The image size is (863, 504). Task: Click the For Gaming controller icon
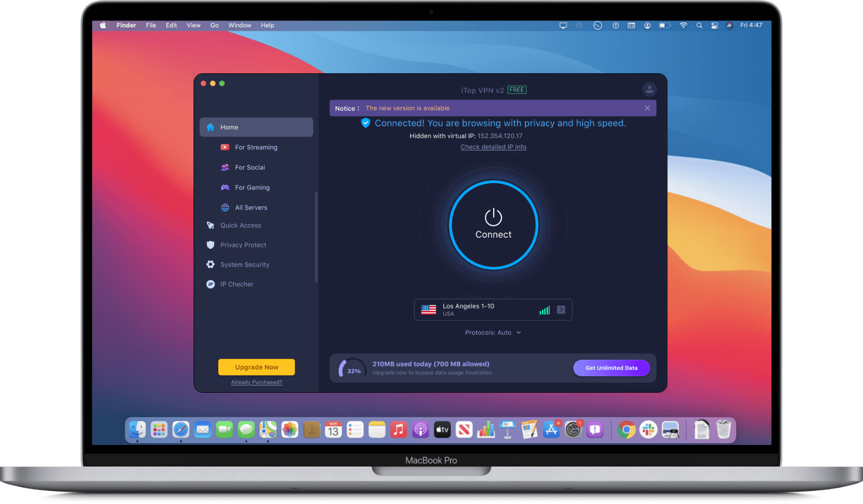225,187
